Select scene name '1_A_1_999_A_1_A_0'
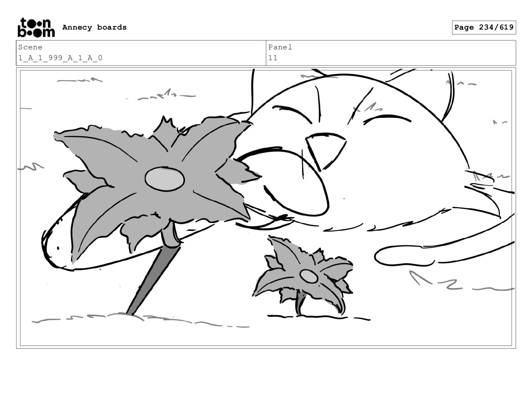 point(60,58)
